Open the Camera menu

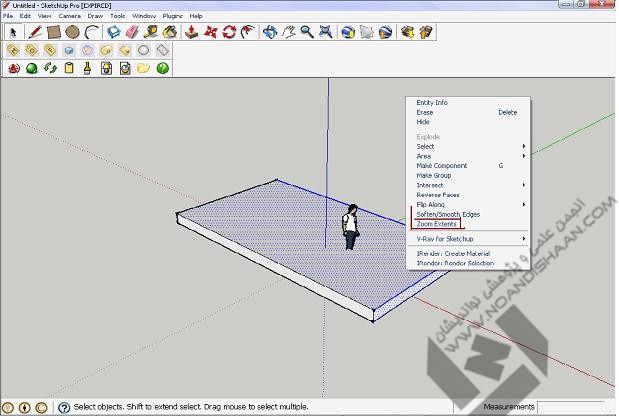coord(69,16)
